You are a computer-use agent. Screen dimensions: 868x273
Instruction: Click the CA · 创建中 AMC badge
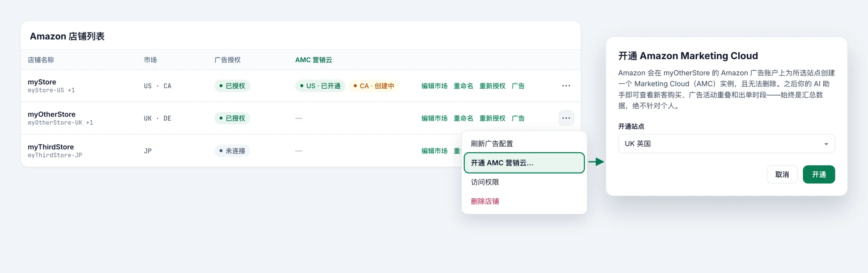(374, 86)
